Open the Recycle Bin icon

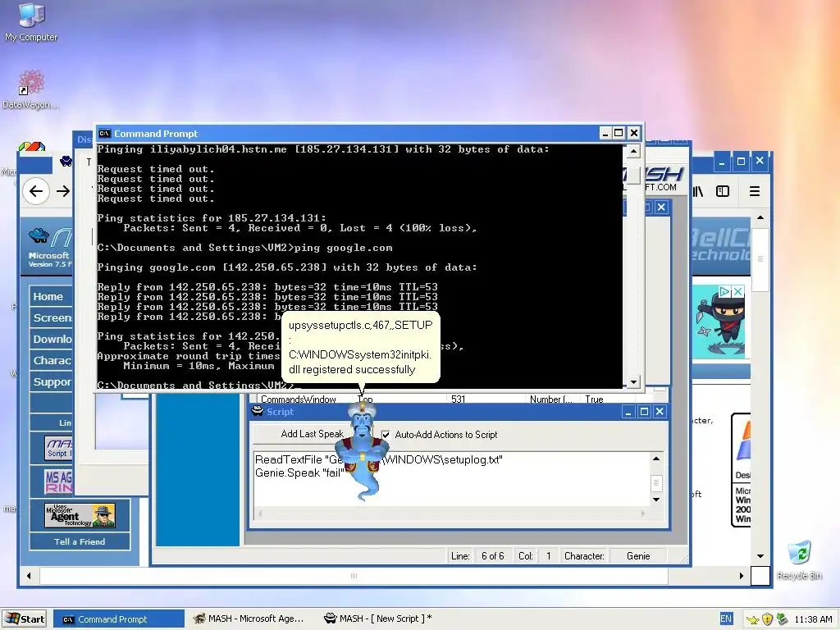tap(799, 560)
